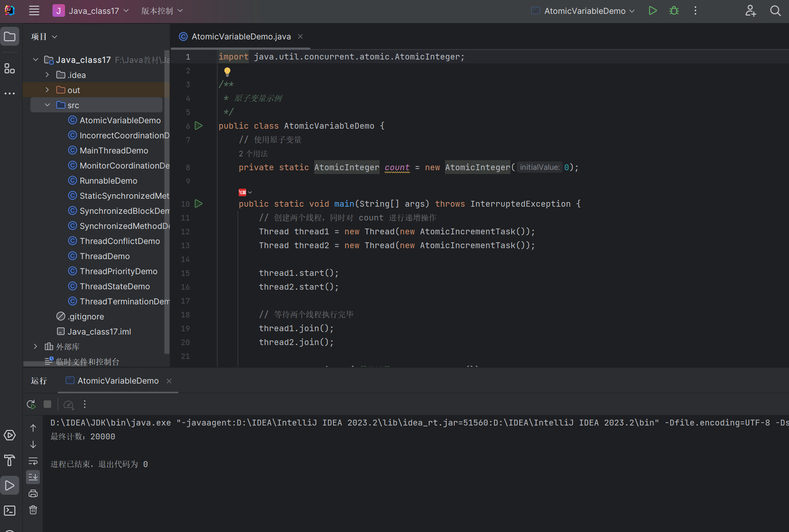The height and width of the screenshot is (532, 789).
Task: Open ThreadTerminationDemo class file
Action: [x=119, y=301]
